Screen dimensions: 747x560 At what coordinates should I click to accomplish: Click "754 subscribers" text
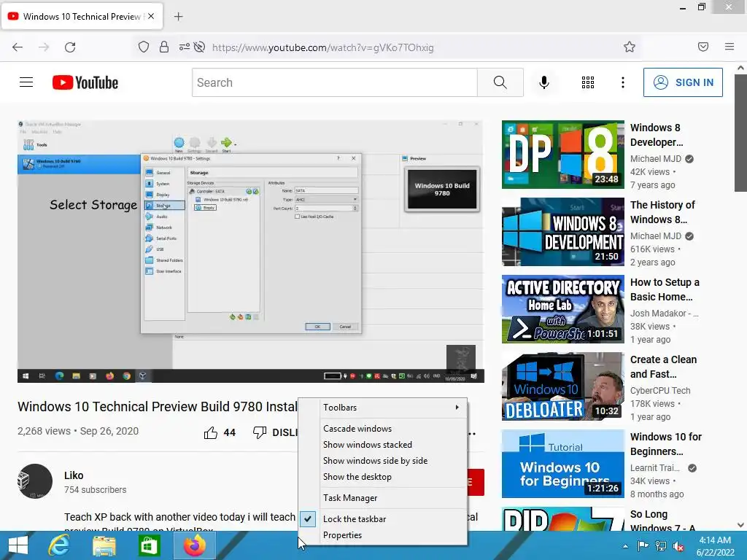pos(96,489)
